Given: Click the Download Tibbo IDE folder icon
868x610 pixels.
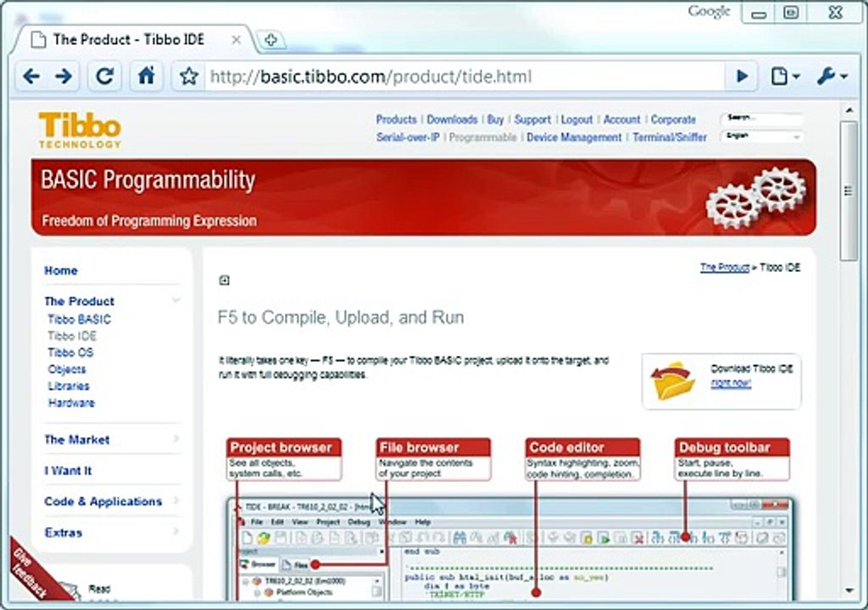Looking at the screenshot, I should coord(672,380).
